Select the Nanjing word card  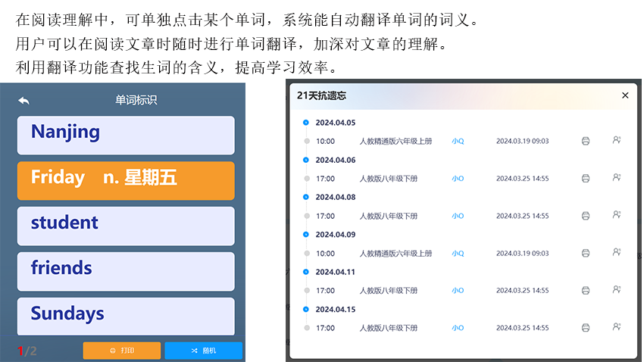(x=125, y=135)
